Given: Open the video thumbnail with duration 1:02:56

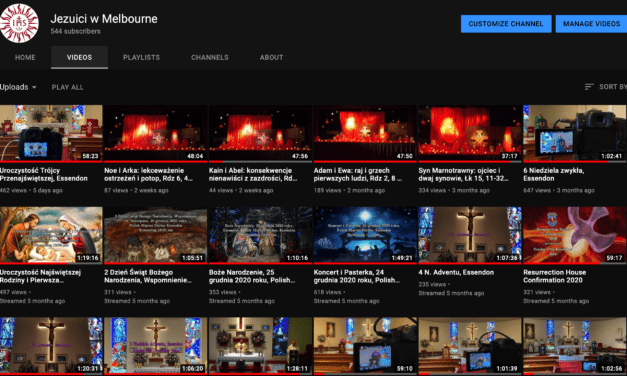Looking at the screenshot, I should [x=575, y=346].
